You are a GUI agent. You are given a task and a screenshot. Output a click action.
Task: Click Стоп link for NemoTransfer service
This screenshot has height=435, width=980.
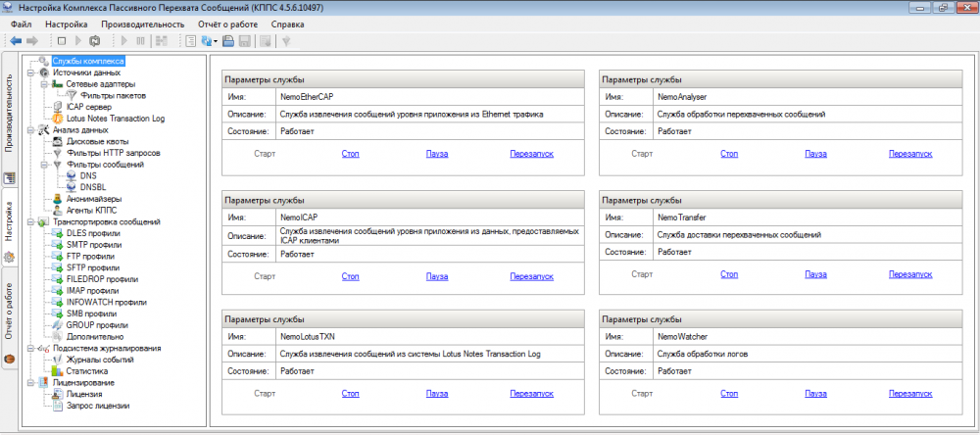(729, 274)
